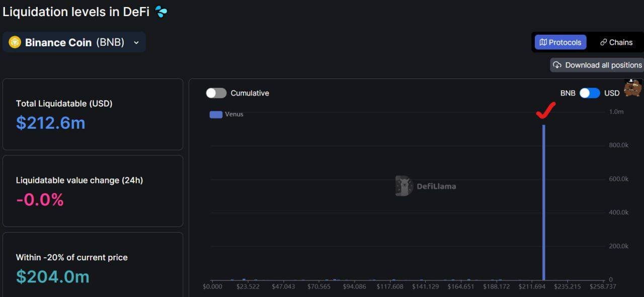
Task: Click the $0.000 x-axis label
Action: [x=212, y=286]
